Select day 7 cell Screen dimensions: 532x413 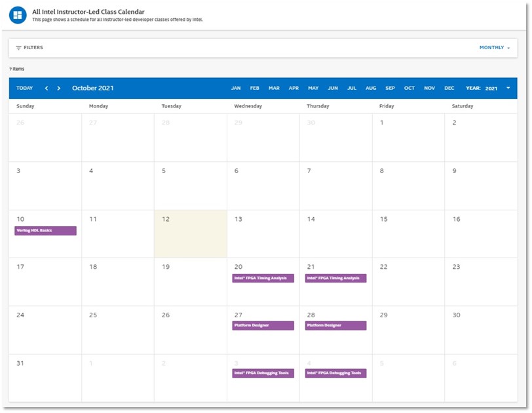335,186
